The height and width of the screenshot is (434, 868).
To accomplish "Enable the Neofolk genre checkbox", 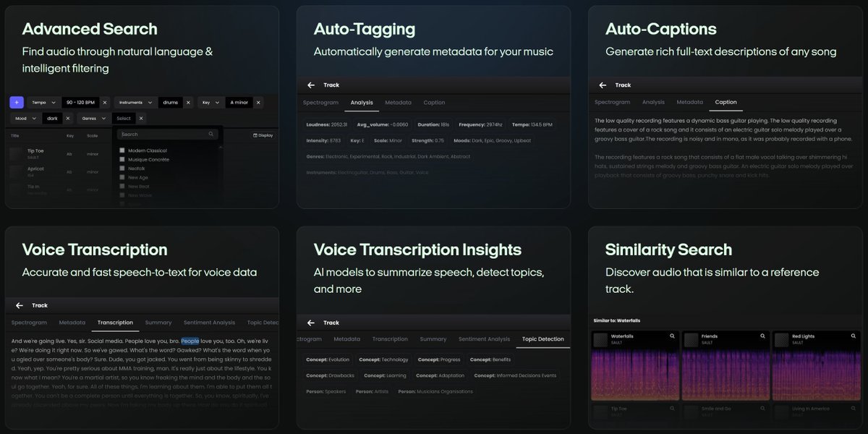I will coord(122,168).
